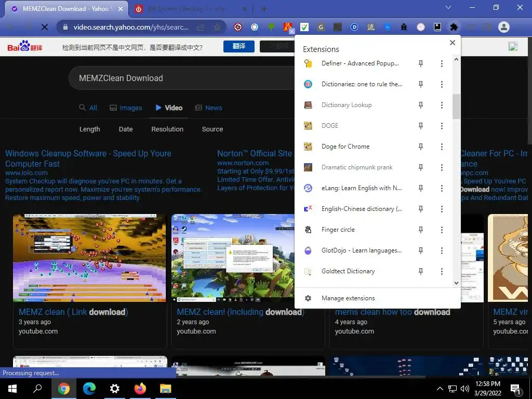Pin the Dramatic chipmunk prank extension

click(421, 167)
